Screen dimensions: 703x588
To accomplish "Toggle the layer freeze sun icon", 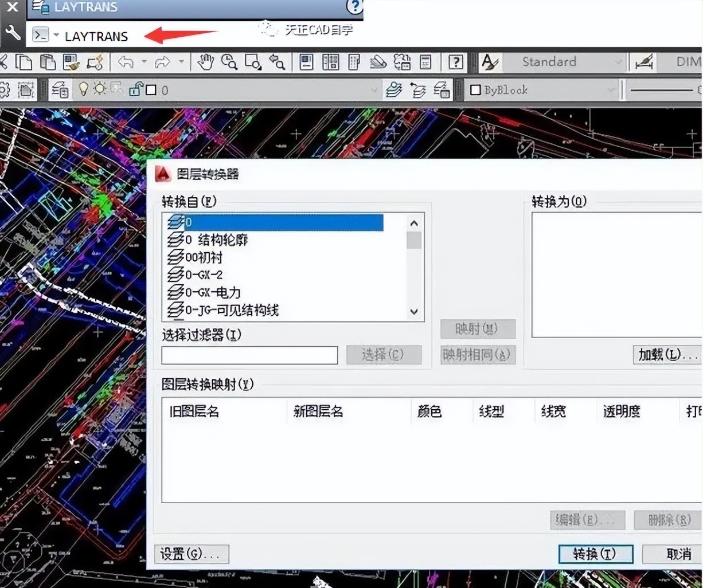I will pyautogui.click(x=100, y=89).
